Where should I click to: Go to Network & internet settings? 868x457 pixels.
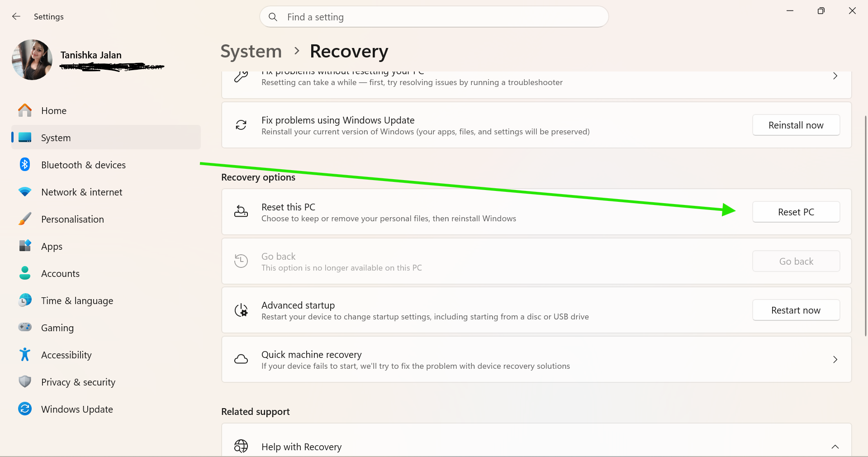pyautogui.click(x=106, y=192)
